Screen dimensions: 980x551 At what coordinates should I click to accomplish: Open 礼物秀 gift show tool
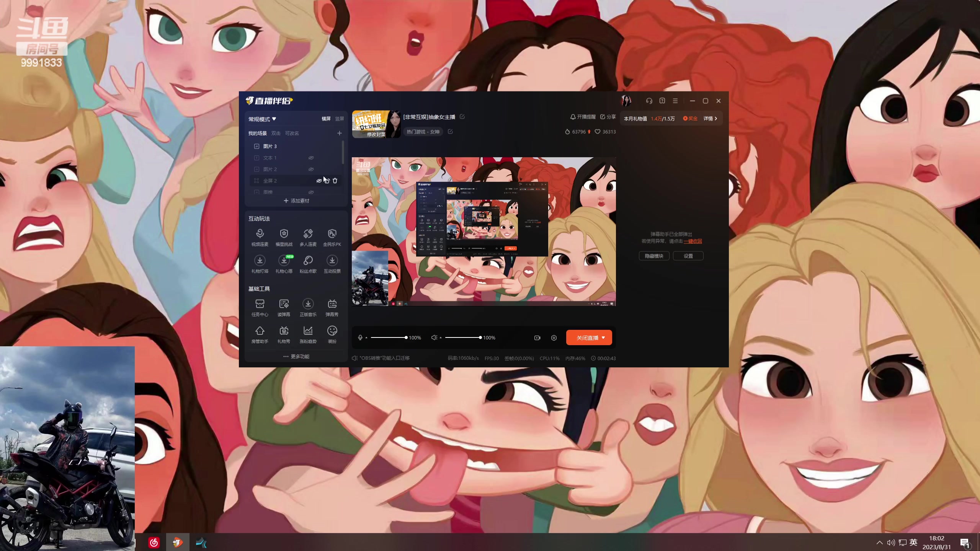(284, 334)
